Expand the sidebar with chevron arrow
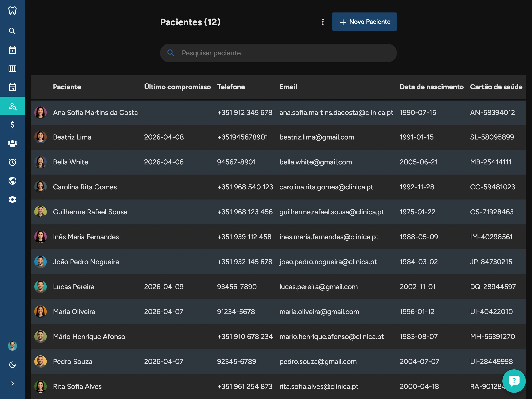This screenshot has width=532, height=399. pos(12,383)
